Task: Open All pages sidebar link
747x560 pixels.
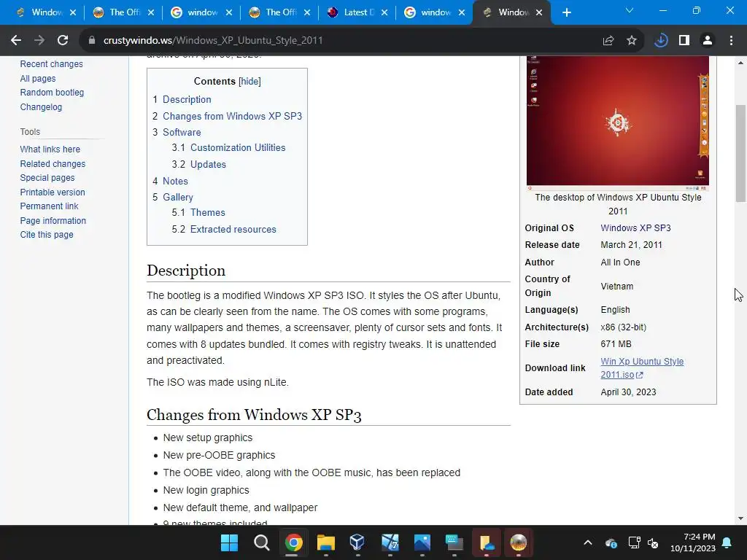Action: click(x=38, y=79)
